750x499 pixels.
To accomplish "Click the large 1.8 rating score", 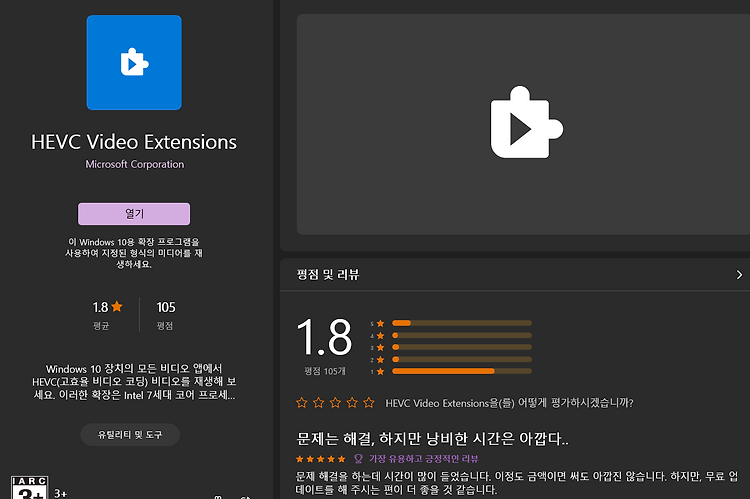I will (324, 337).
